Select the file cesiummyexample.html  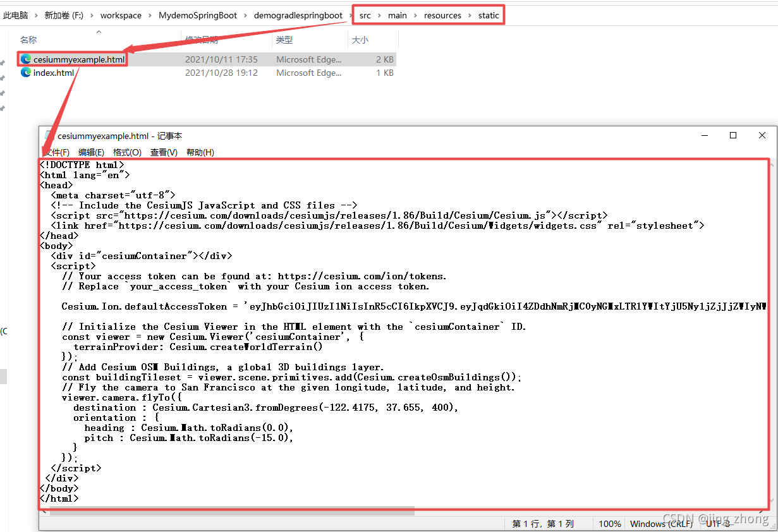point(79,59)
